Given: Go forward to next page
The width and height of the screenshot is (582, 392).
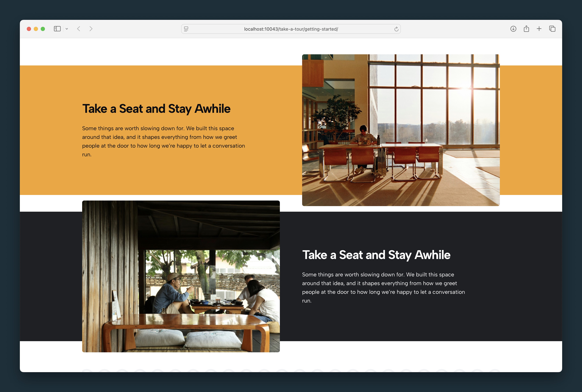Looking at the screenshot, I should click(x=91, y=29).
